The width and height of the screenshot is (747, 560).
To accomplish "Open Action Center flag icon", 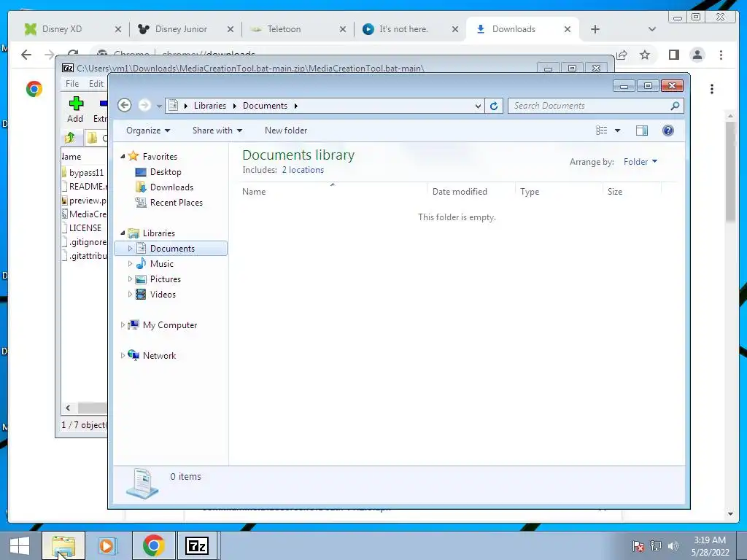I will [x=638, y=545].
